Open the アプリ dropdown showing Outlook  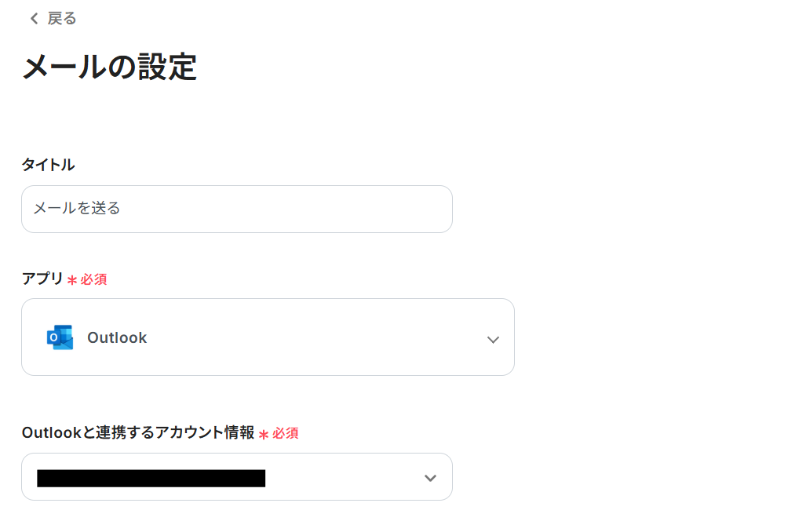coord(268,337)
